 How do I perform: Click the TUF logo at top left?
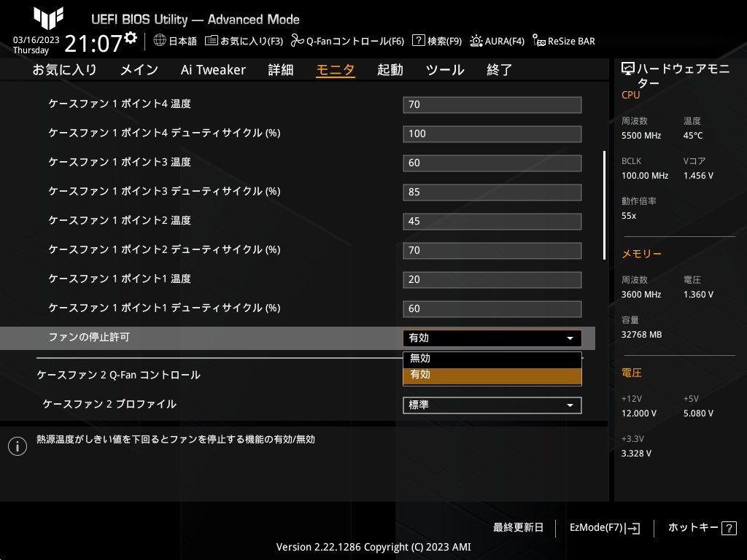48,18
